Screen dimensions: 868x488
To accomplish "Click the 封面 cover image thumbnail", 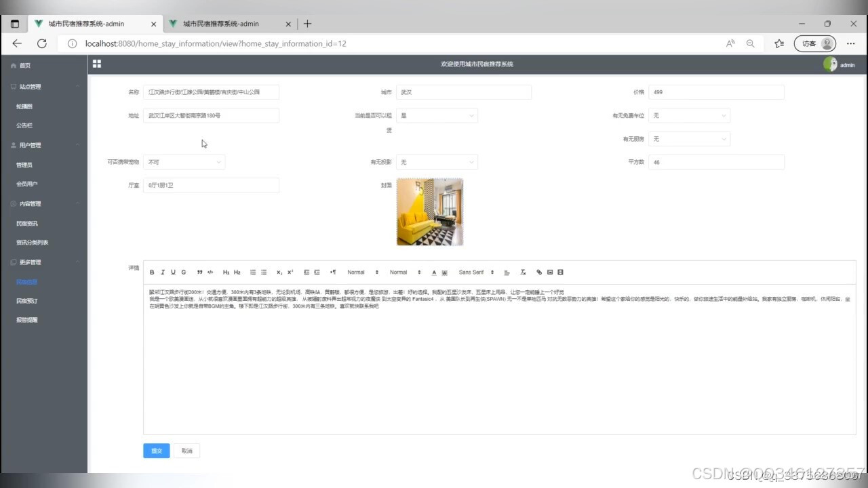I will pos(429,211).
